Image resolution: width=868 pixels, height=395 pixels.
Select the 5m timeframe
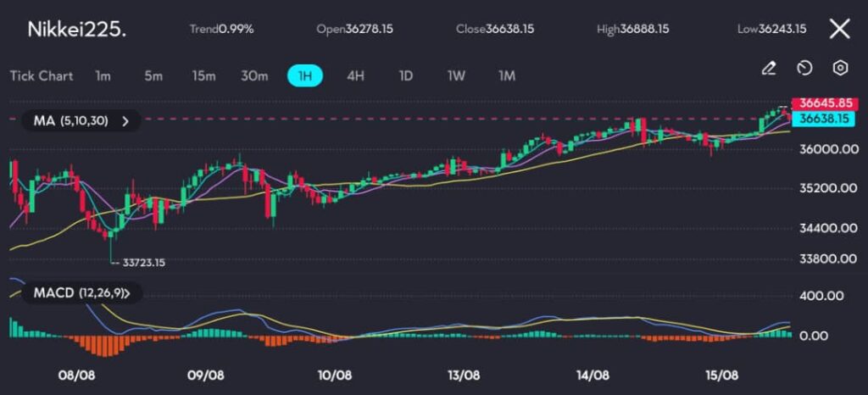153,75
